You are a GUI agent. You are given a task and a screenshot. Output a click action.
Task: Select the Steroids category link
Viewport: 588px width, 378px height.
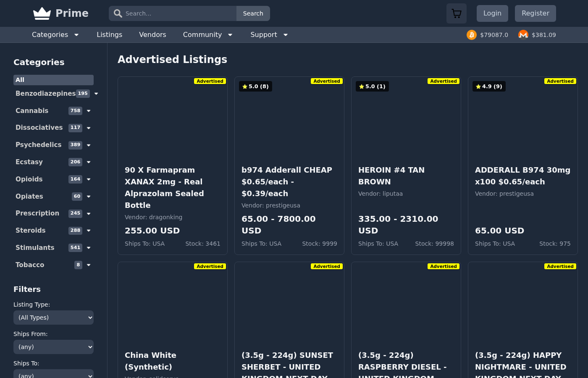[x=30, y=231]
